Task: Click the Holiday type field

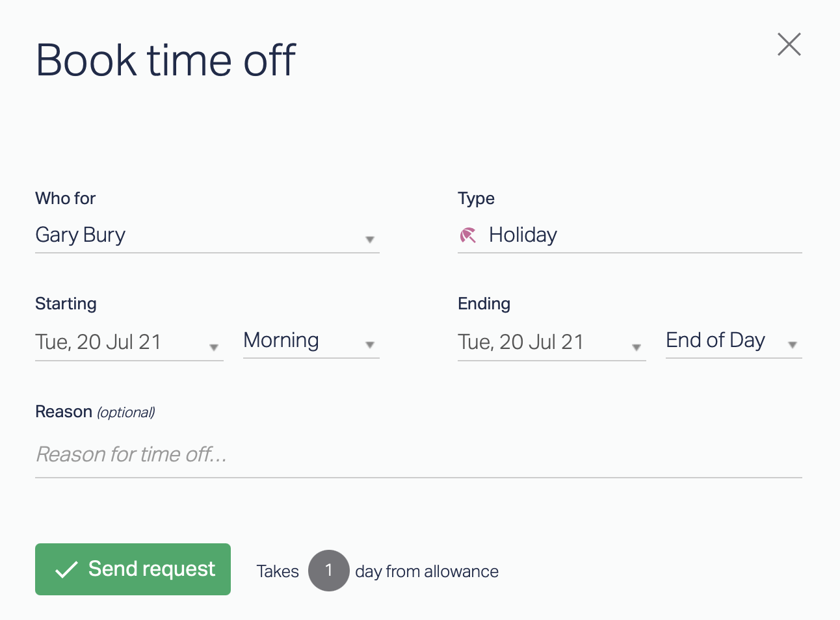Action: (523, 235)
